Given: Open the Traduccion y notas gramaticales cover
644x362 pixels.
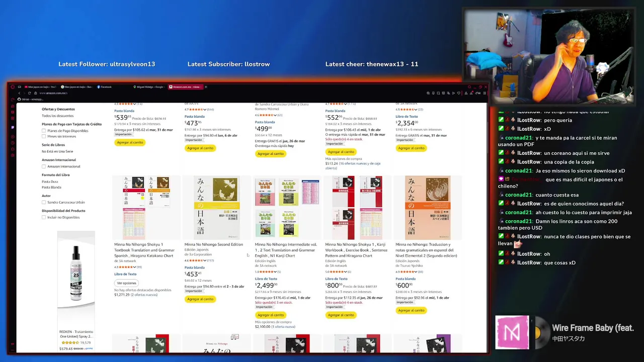Looking at the screenshot, I should (428, 208).
